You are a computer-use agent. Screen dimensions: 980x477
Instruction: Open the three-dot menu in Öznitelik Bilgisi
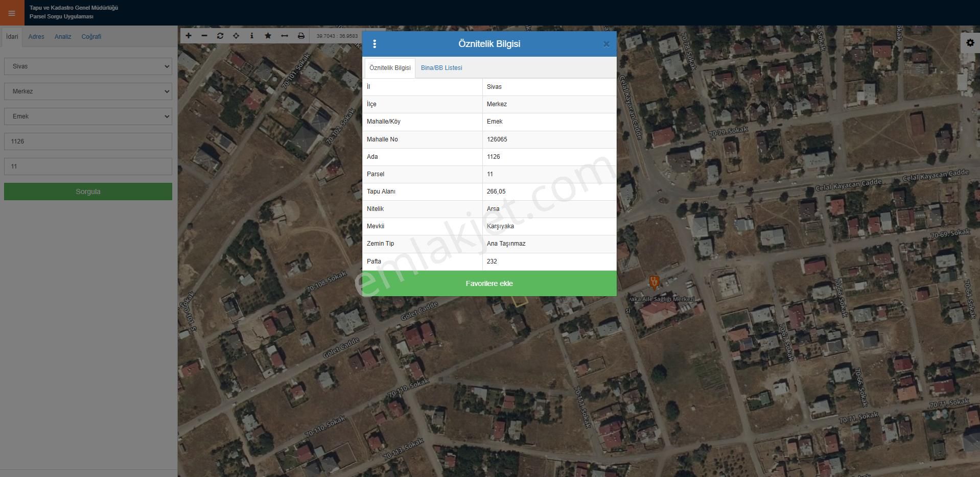coord(375,44)
